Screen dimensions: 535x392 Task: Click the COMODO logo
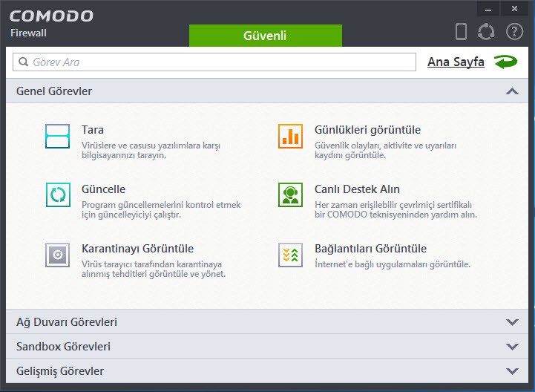(x=51, y=16)
